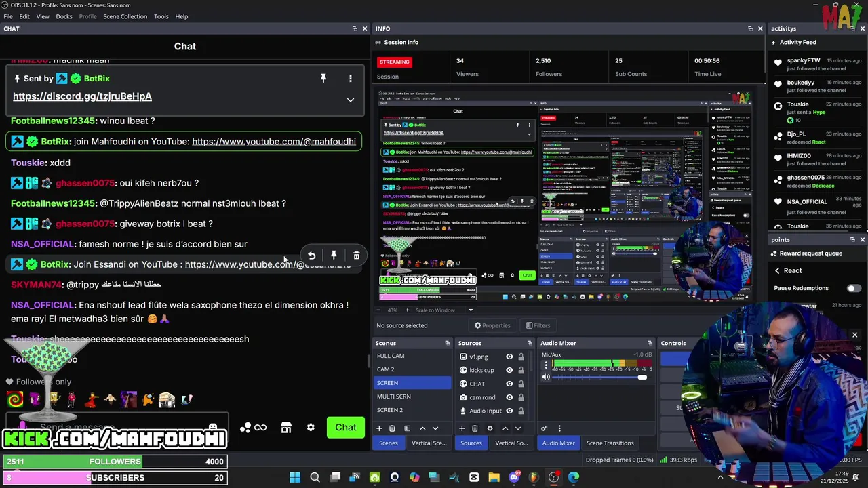Image resolution: width=868 pixels, height=488 pixels.
Task: Open options menu of pinned message
Action: 350,79
